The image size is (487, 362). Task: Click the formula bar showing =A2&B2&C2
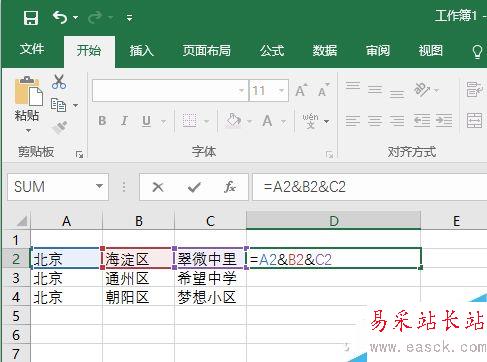369,187
